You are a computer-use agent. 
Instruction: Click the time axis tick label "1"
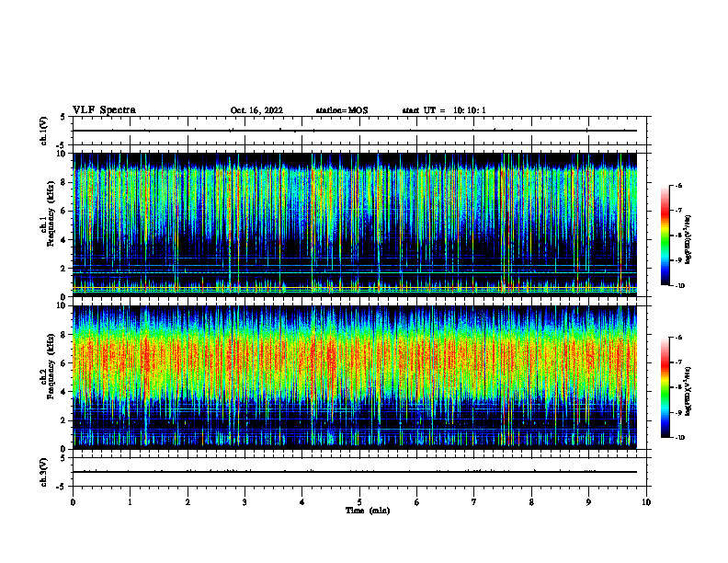pyautogui.click(x=130, y=502)
